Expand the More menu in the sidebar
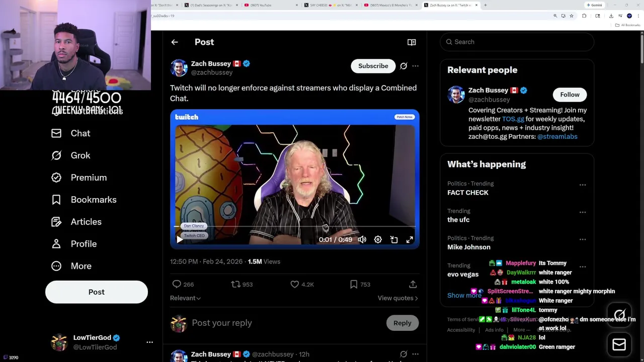The height and width of the screenshot is (362, 644). coord(71,266)
